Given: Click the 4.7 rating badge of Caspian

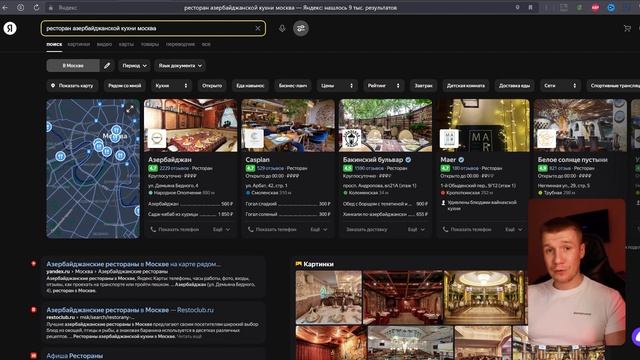Looking at the screenshot, I should pos(250,168).
